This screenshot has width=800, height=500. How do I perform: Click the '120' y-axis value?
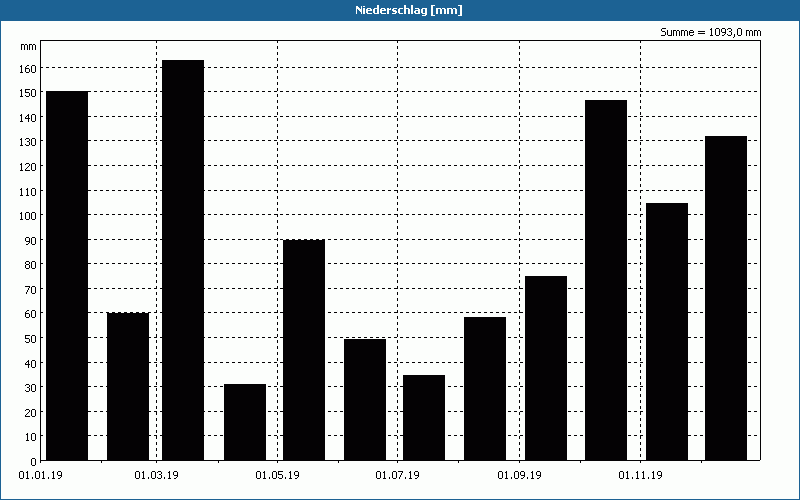point(28,166)
